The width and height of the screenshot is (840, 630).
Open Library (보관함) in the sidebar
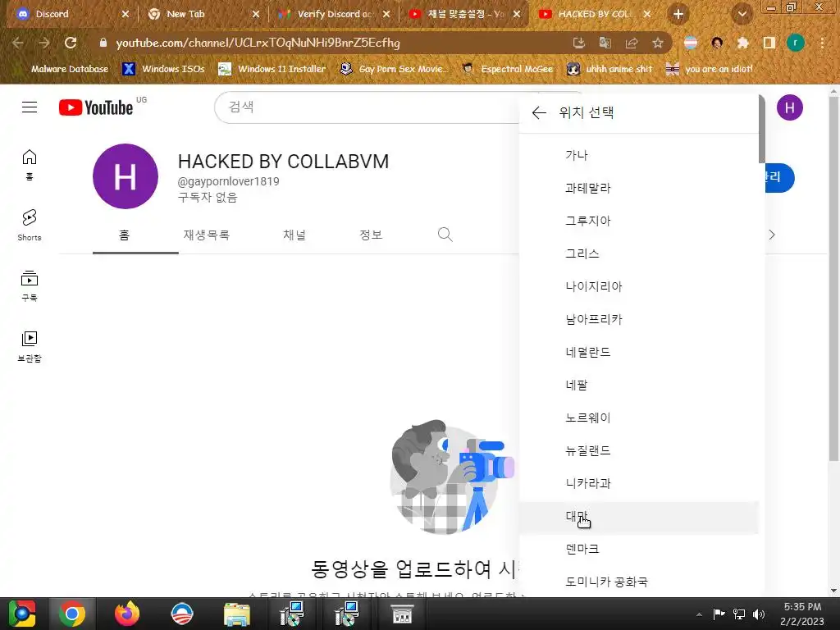30,346
